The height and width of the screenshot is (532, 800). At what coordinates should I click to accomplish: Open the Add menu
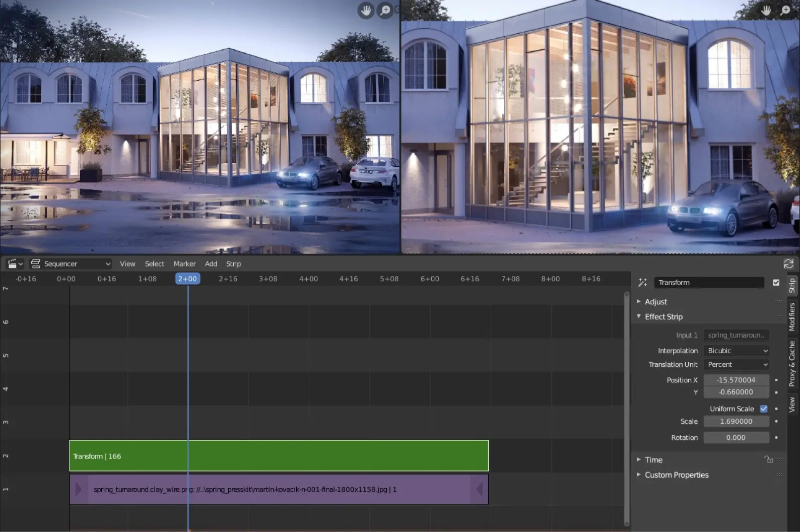pos(211,263)
